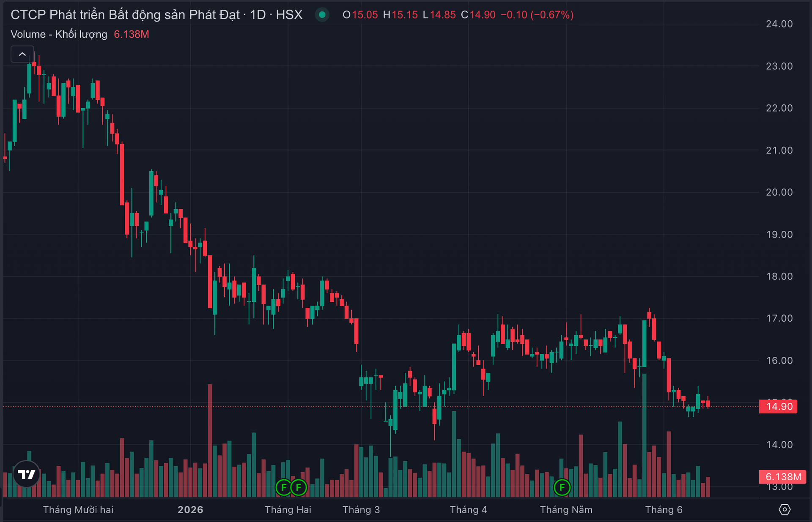Collapse the chart legend with the chevron button

(x=22, y=54)
